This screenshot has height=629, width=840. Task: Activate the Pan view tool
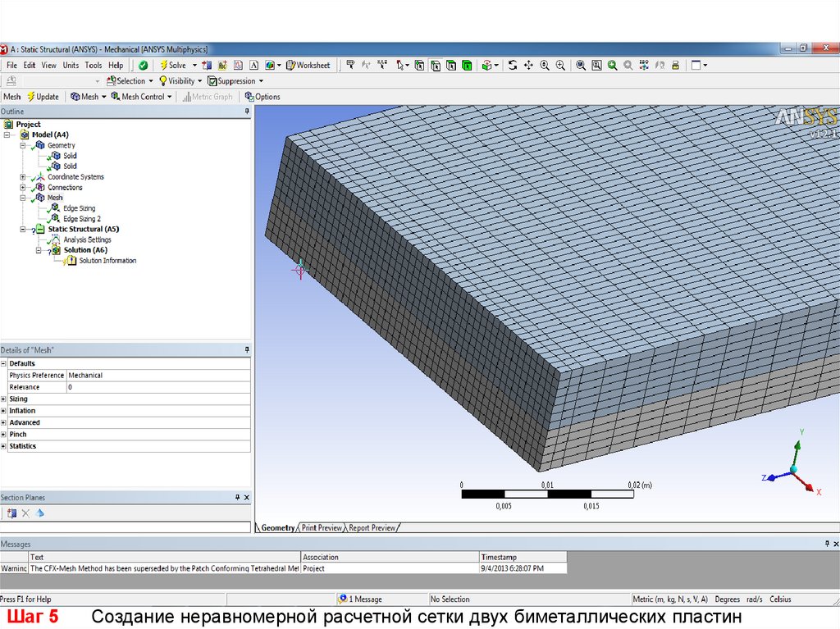529,65
